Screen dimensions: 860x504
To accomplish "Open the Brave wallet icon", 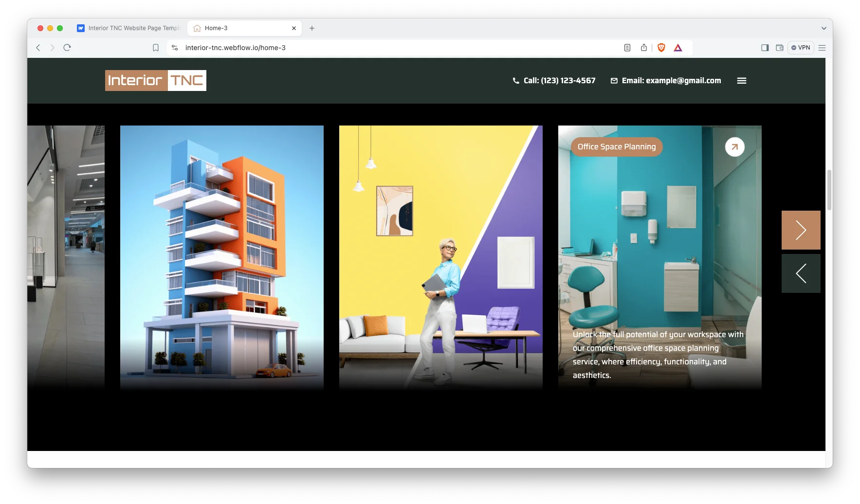I will click(779, 48).
